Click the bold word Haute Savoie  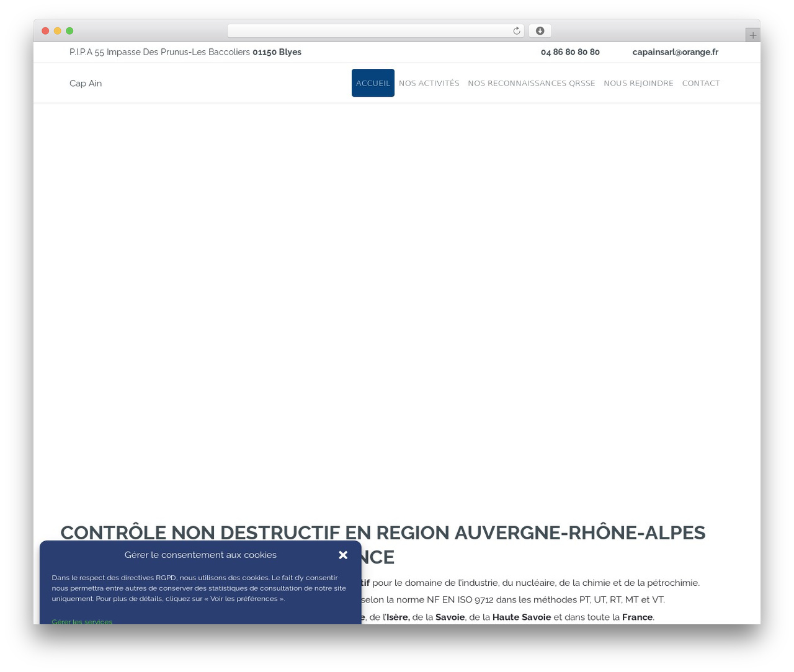pyautogui.click(x=522, y=617)
